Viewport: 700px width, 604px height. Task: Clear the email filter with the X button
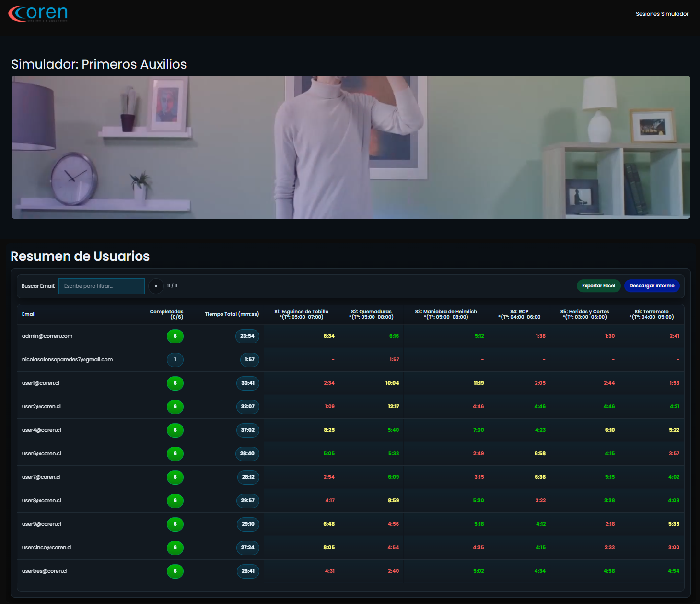156,286
